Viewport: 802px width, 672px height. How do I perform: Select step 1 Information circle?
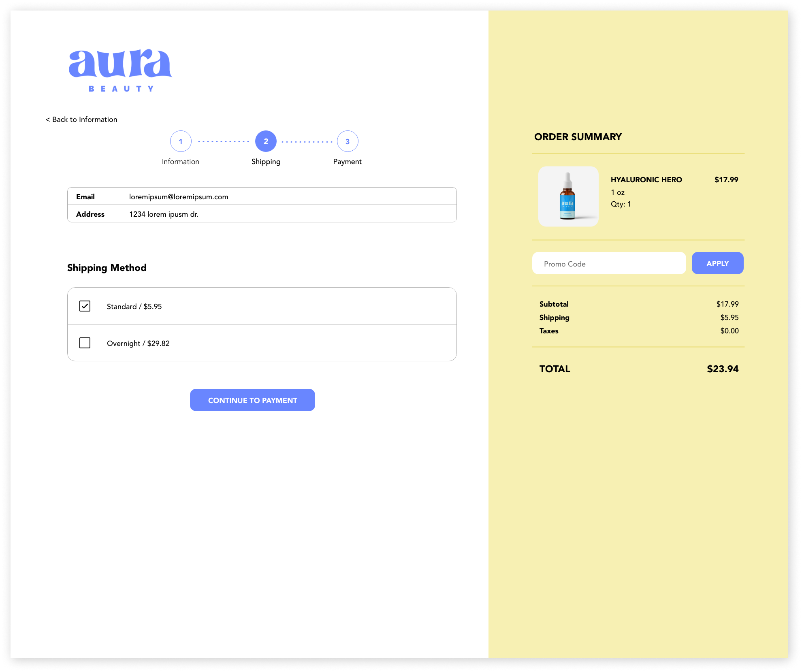click(181, 141)
